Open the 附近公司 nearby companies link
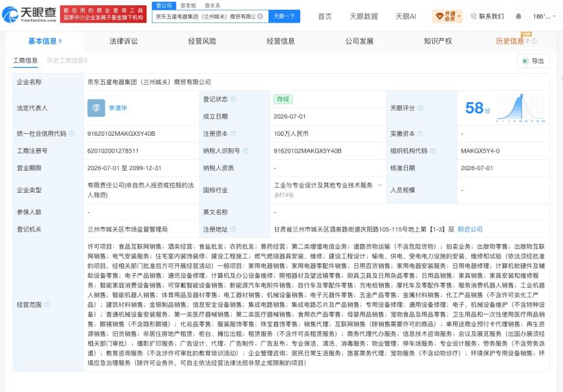Viewport: 563px width, 392px height. coord(470,229)
